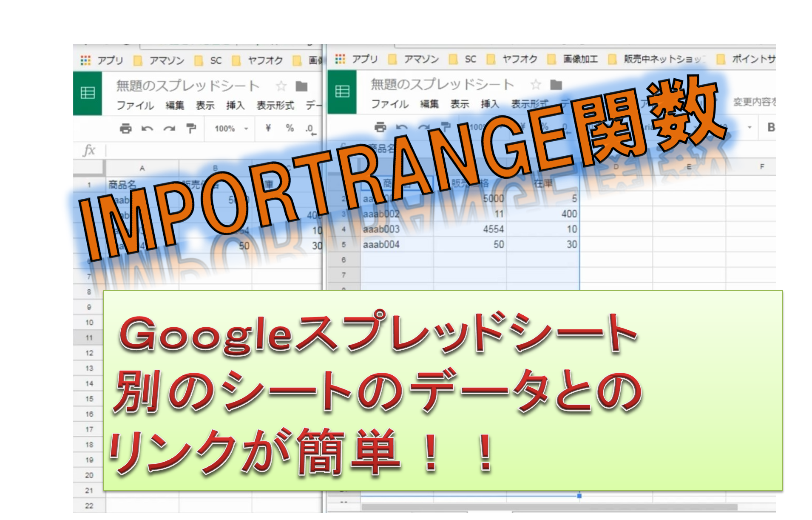Open the 挿入 menu in right window
The image size is (812, 520).
[490, 104]
